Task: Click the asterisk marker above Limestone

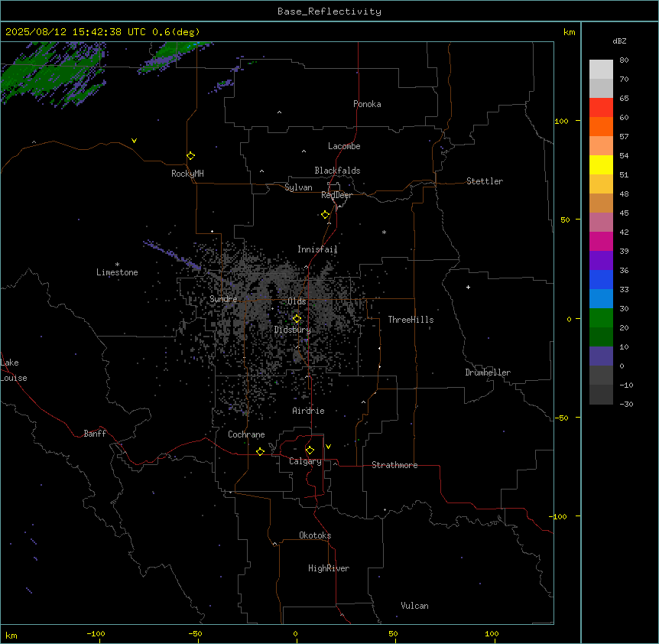Action: click(117, 264)
